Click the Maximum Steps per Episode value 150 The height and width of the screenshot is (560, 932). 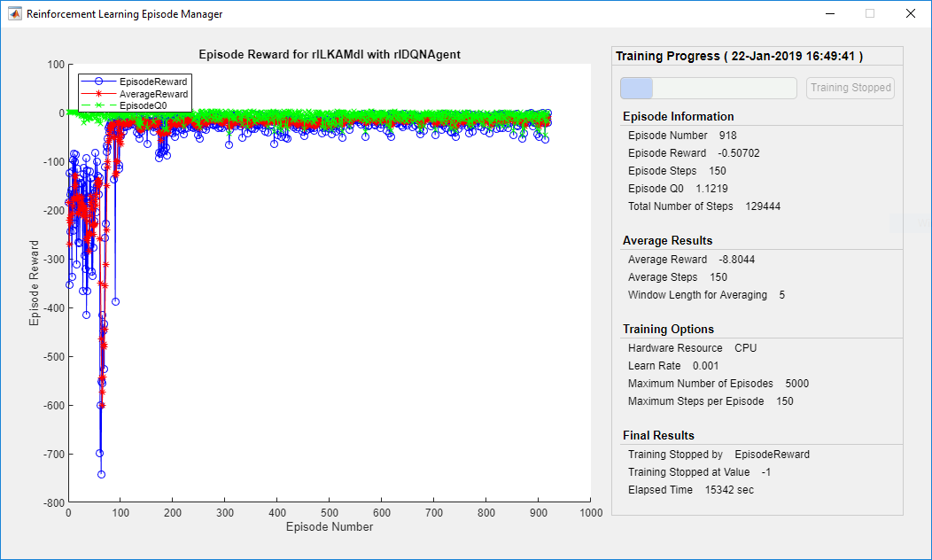785,401
